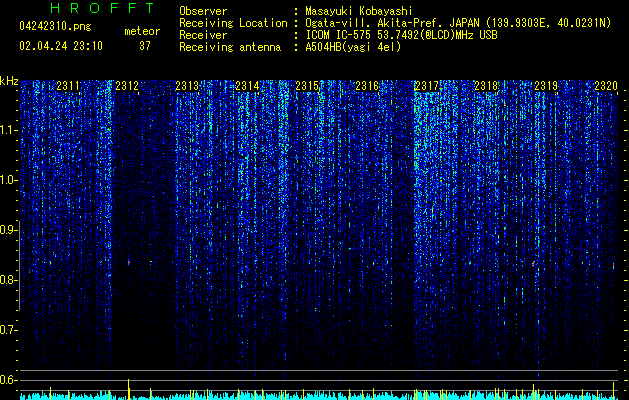Screen dimensions: 629x400
Task: Click the 2314 time marker
Action: (x=247, y=86)
